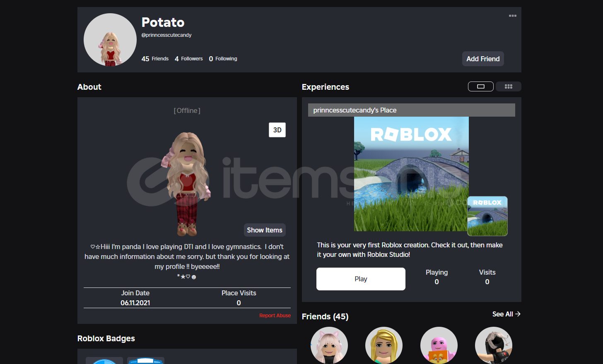Report abuse on this profile
Image resolution: width=603 pixels, height=364 pixels.
(275, 316)
